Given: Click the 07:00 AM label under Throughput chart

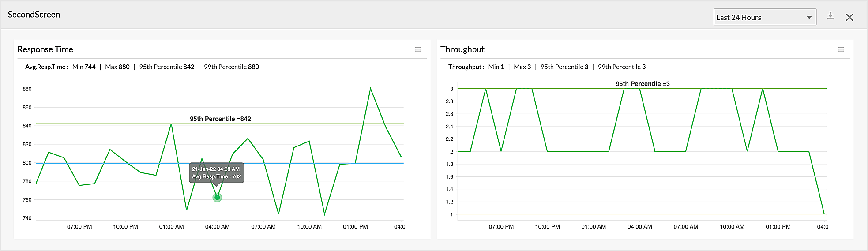Looking at the screenshot, I should coord(686,227).
